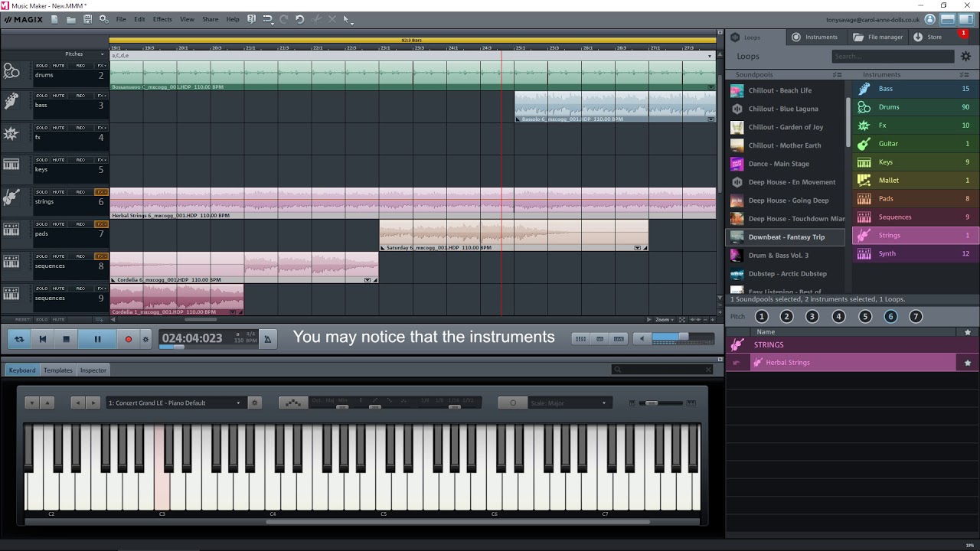The image size is (980, 551).
Task: Select Synth instrument category
Action: click(916, 254)
